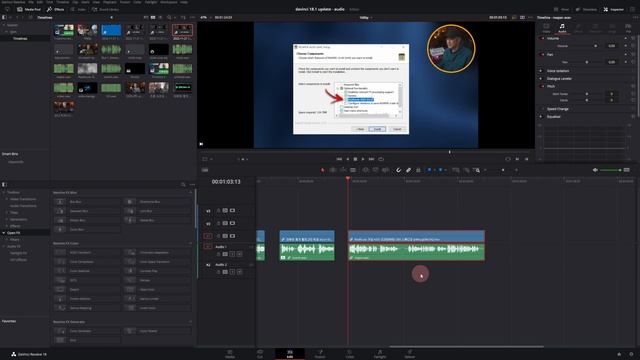
Task: Toggle the Dialogue Leveler switch
Action: coord(541,78)
